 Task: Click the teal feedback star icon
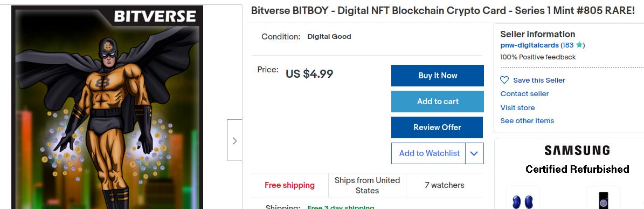tap(579, 45)
